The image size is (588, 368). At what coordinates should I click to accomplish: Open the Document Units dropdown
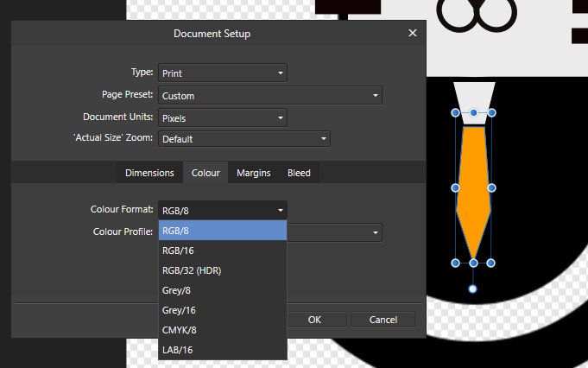pyautogui.click(x=223, y=117)
